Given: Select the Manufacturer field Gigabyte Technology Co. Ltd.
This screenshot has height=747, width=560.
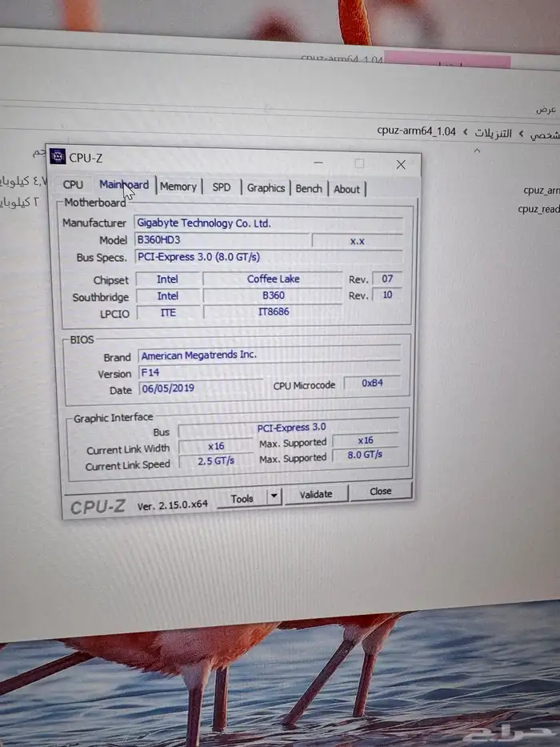Looking at the screenshot, I should tap(269, 223).
